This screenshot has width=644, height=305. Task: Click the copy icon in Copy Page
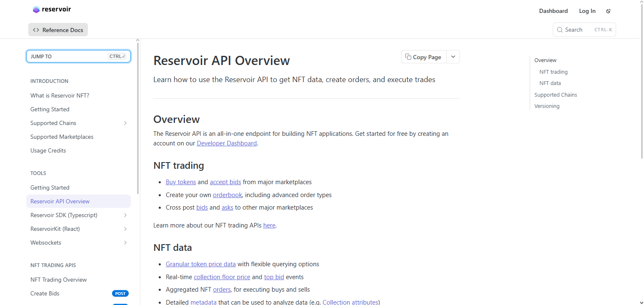pyautogui.click(x=408, y=57)
